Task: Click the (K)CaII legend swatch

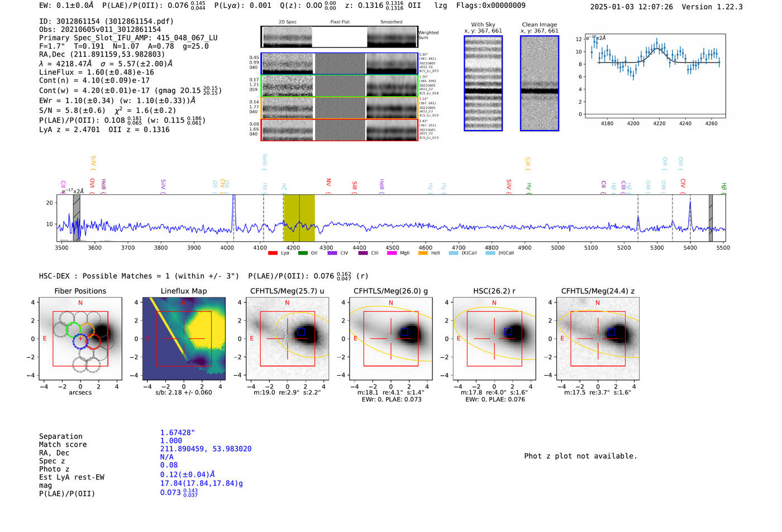Action: tap(454, 253)
